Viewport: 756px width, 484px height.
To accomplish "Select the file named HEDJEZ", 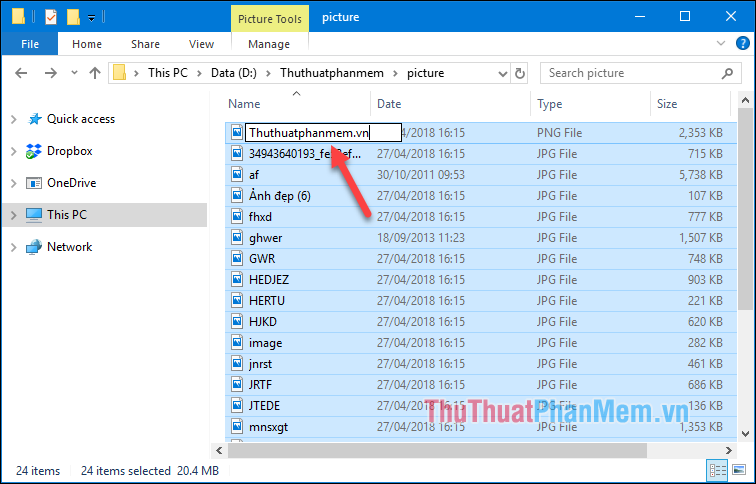I will 269,280.
